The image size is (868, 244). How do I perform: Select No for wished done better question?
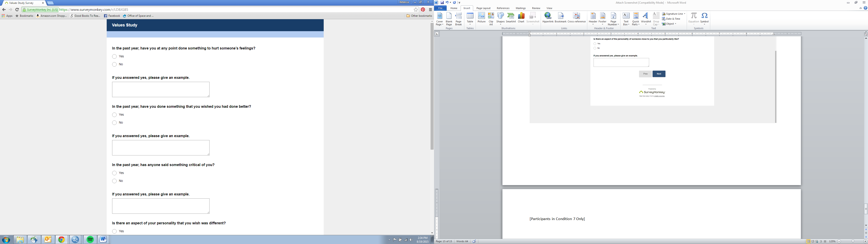tap(115, 123)
